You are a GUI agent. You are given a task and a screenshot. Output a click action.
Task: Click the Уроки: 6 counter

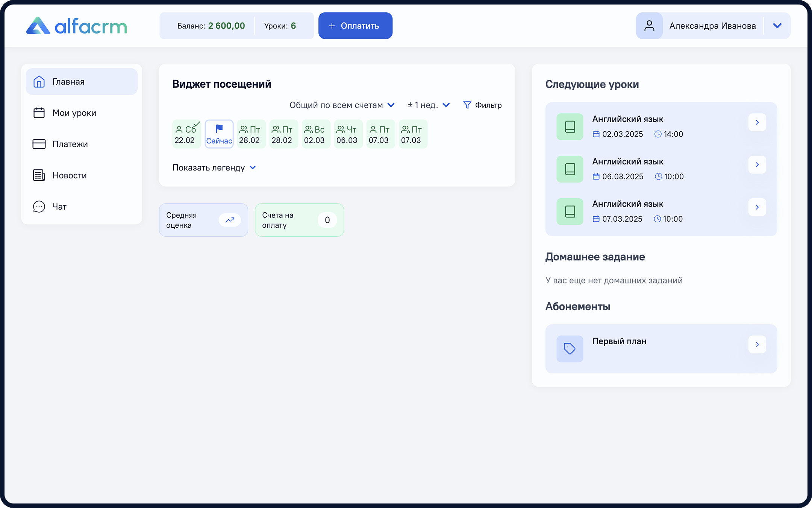pos(280,26)
